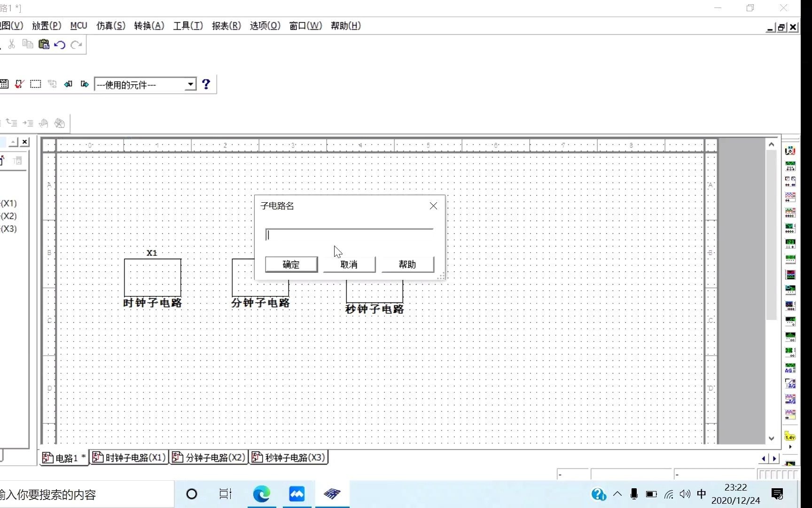This screenshot has height=508, width=812.
Task: Select the Distortion Analyzer instrument
Action: (790, 321)
